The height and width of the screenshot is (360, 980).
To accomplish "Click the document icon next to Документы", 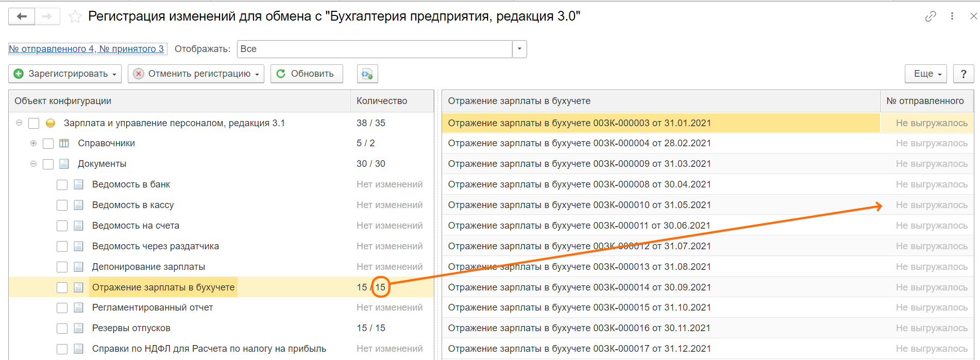I will tap(64, 164).
